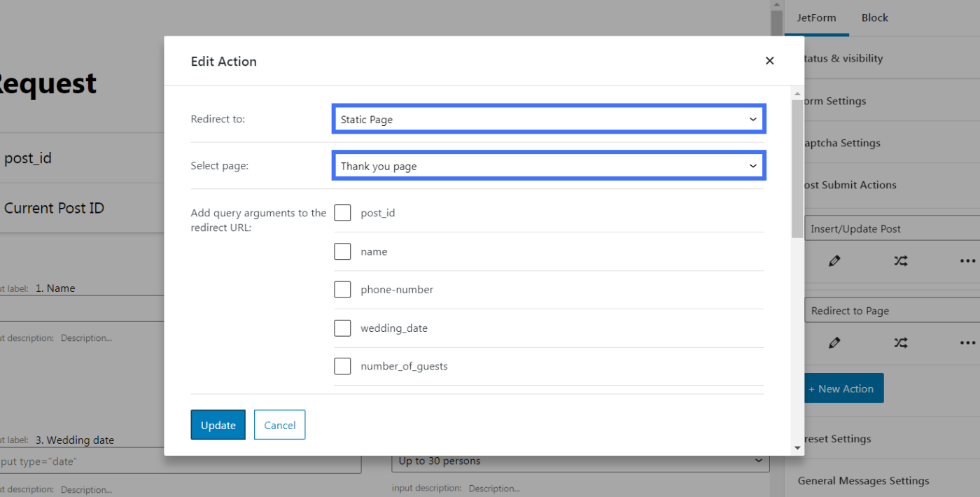980x497 pixels.
Task: Switch to the Block tab
Action: [x=874, y=17]
